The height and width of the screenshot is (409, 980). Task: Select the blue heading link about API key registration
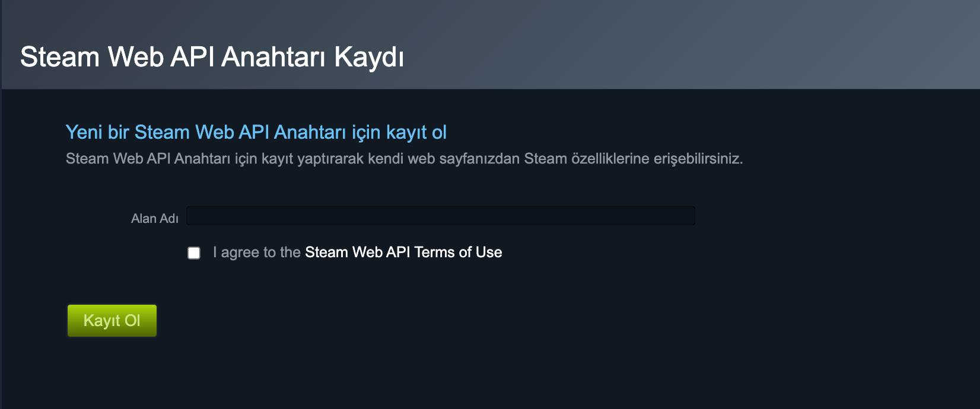[x=256, y=132]
